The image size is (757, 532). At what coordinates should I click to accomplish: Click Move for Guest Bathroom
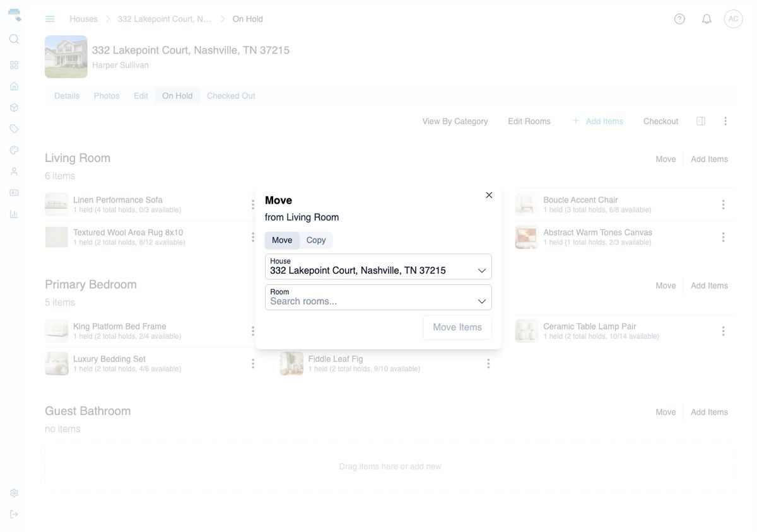tap(666, 412)
